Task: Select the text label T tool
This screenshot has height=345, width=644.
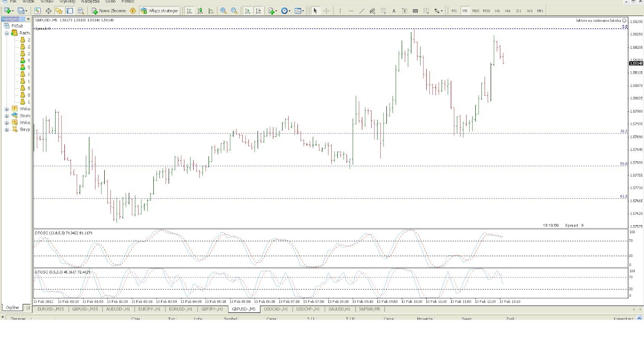Action: [x=405, y=11]
